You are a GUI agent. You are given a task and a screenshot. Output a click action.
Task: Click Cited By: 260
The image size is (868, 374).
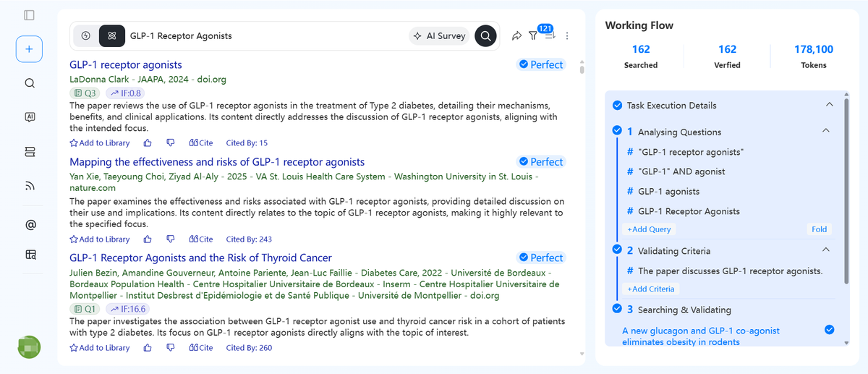tap(249, 348)
